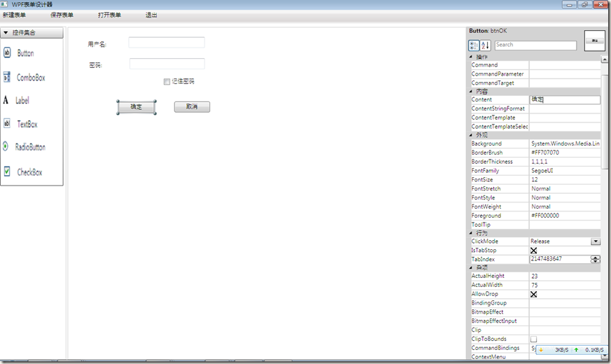The image size is (611, 364).
Task: Select the 取消 button on the design canvas
Action: 192,106
